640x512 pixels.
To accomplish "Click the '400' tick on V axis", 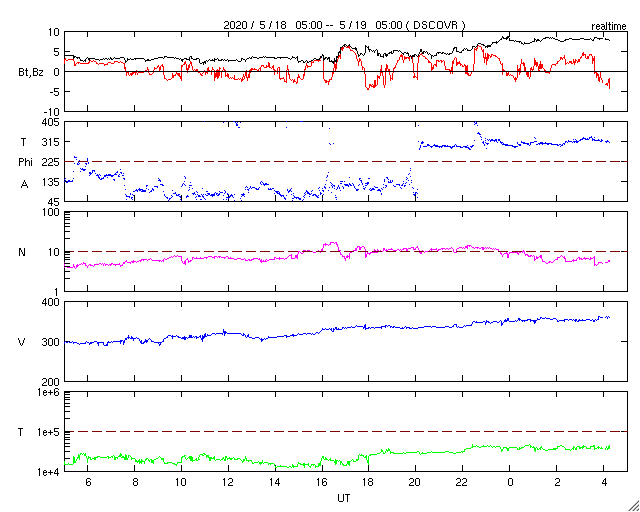I will pyautogui.click(x=52, y=302).
